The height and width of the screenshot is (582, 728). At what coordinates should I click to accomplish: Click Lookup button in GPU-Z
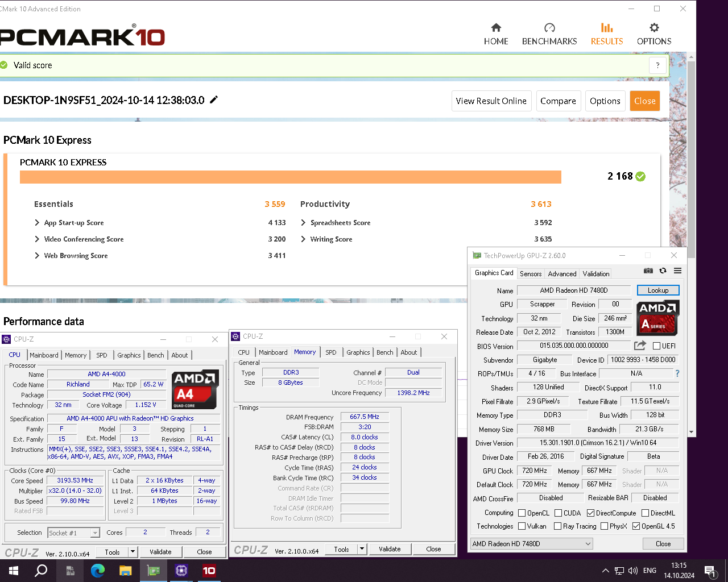(658, 290)
